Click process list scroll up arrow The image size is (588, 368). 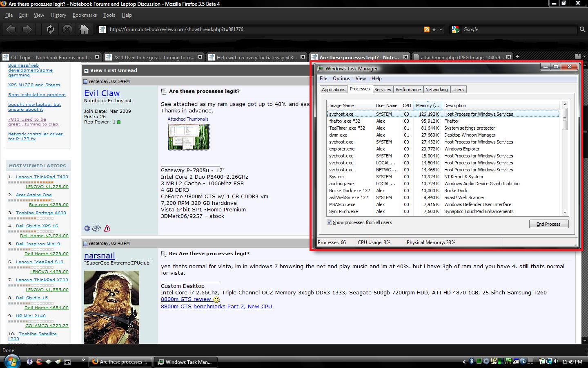(565, 105)
